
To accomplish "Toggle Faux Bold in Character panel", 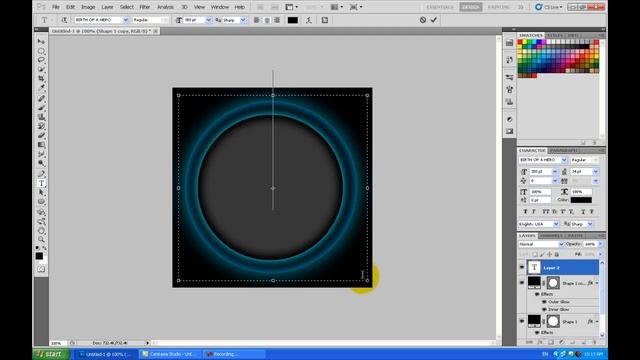I will coord(525,211).
